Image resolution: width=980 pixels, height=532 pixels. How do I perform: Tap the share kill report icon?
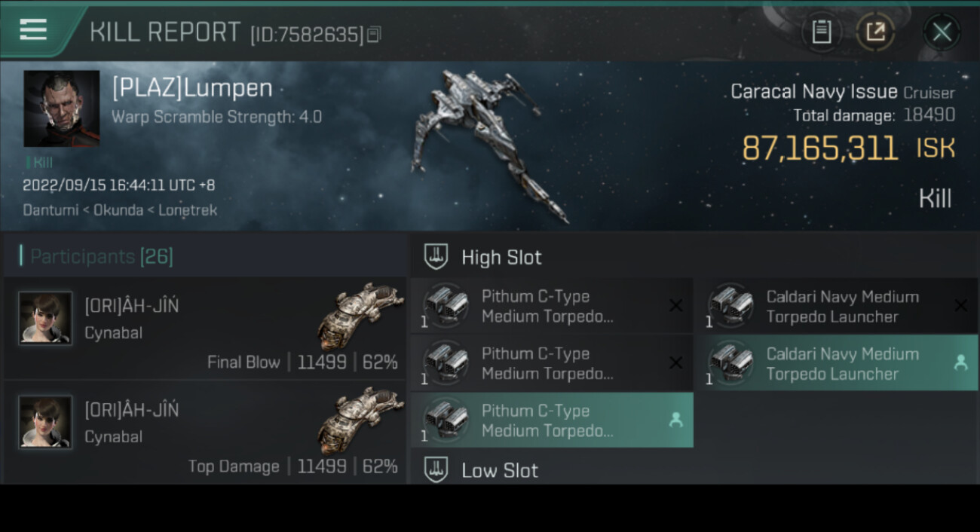875,32
